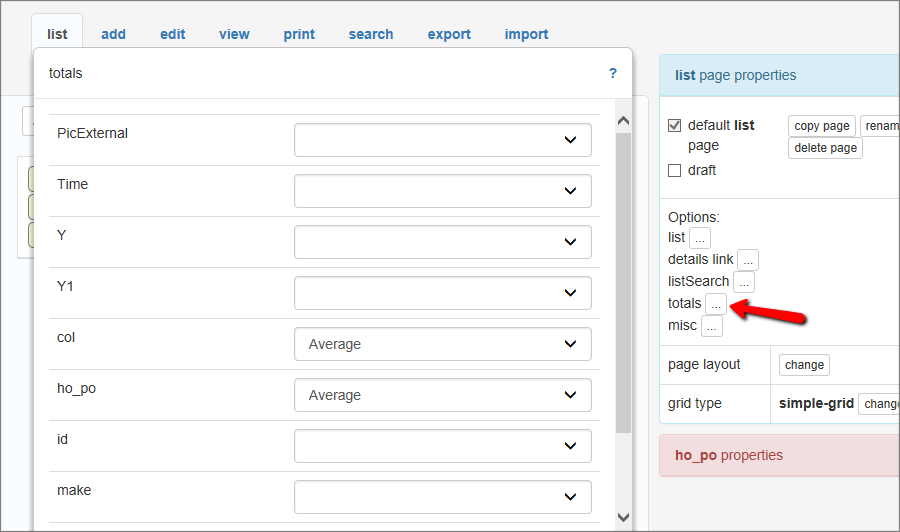
Task: Click the scrollbar down arrow in totals dialog
Action: pyautogui.click(x=623, y=517)
